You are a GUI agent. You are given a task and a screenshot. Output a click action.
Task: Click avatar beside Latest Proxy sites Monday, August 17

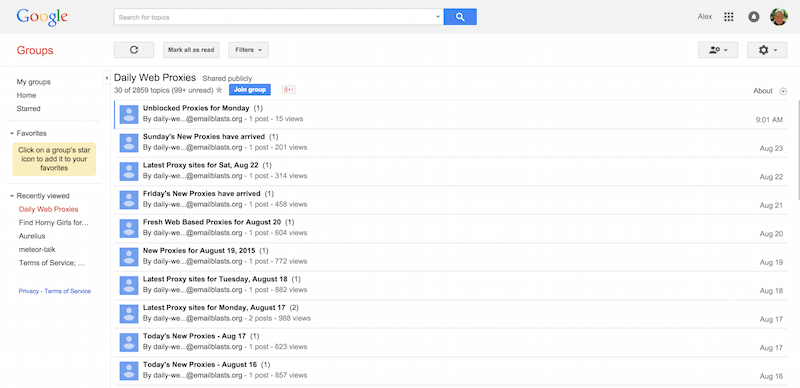tap(129, 314)
